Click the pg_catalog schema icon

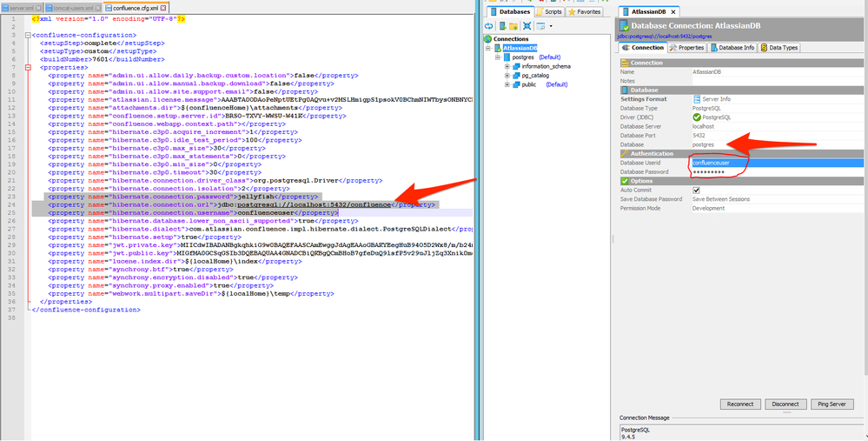516,76
